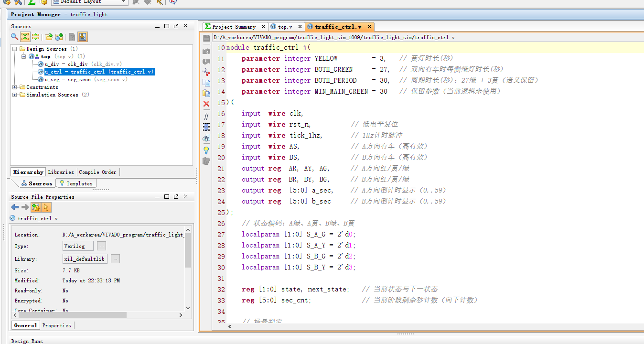Close the top.v tab

point(300,27)
